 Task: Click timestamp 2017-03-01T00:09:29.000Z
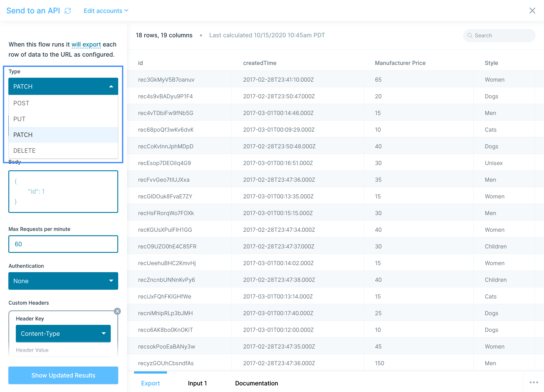click(x=279, y=130)
